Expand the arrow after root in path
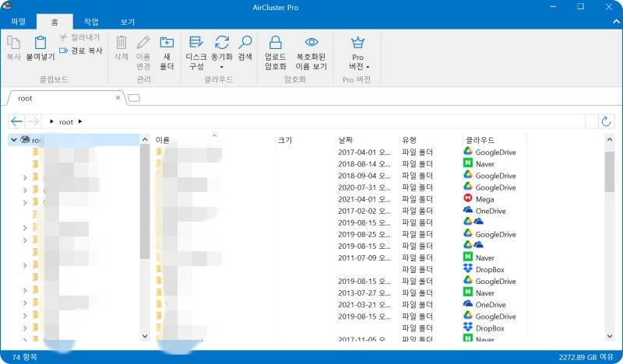The image size is (623, 364). [80, 121]
